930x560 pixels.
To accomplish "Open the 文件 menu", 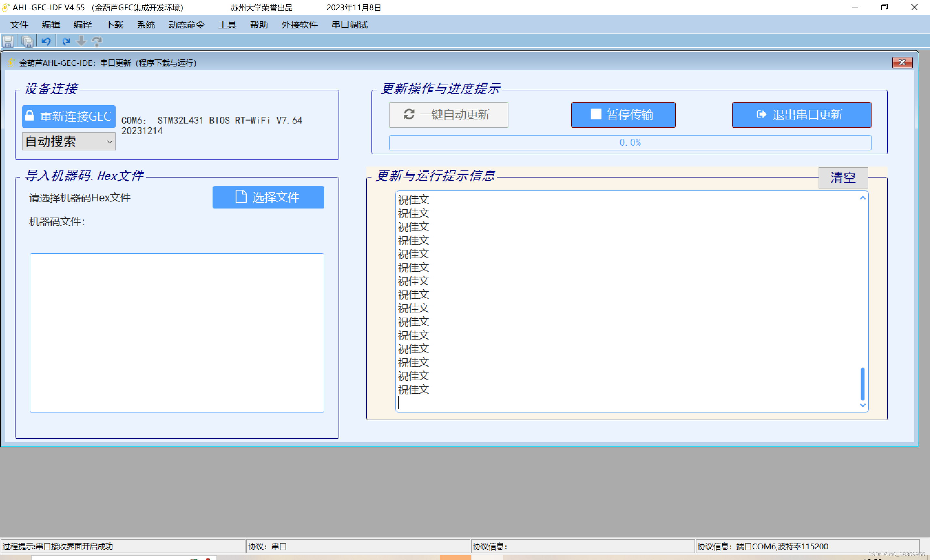I will coord(19,25).
